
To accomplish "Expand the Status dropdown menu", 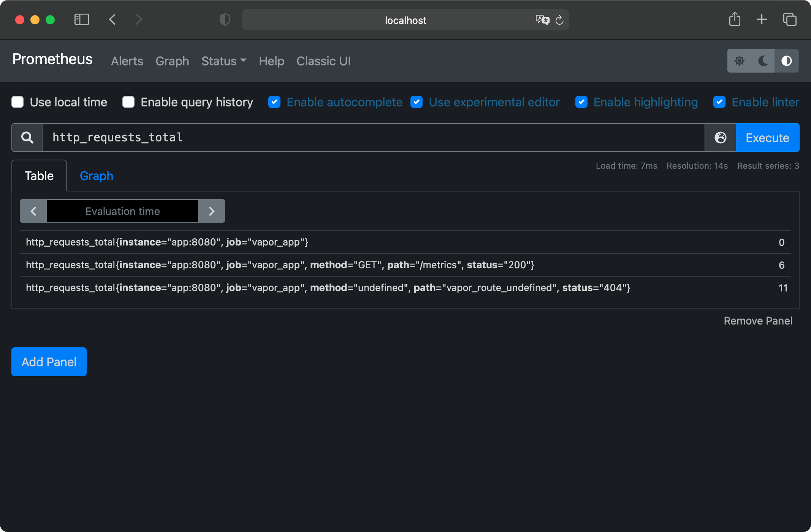I will (x=224, y=61).
